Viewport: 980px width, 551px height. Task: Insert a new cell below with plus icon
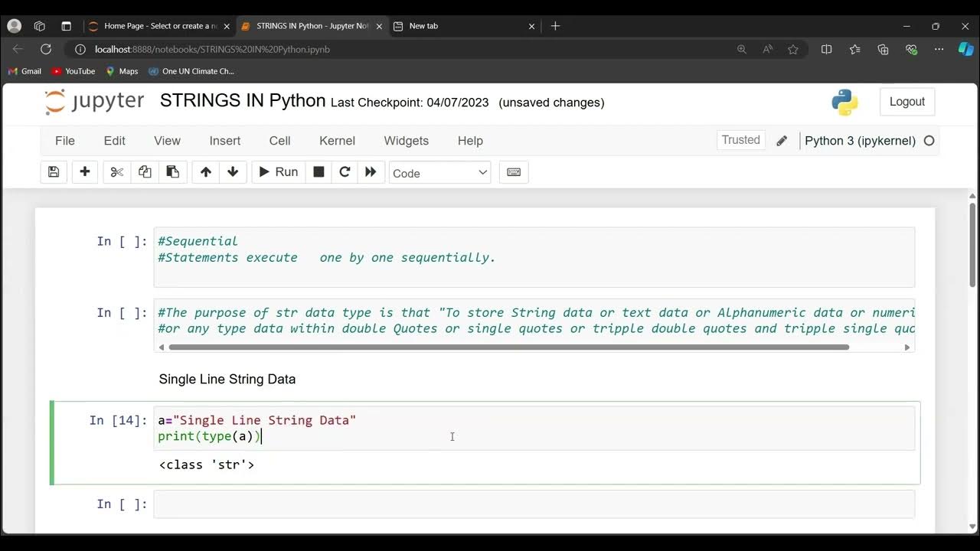point(85,172)
